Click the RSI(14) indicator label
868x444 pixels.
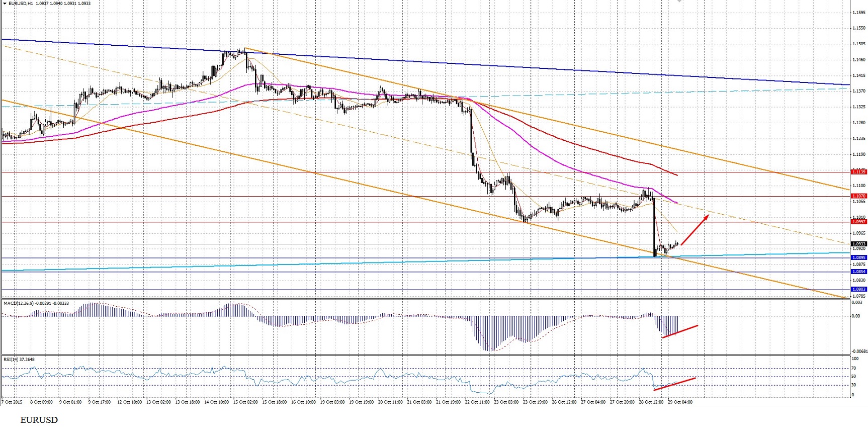click(12, 359)
